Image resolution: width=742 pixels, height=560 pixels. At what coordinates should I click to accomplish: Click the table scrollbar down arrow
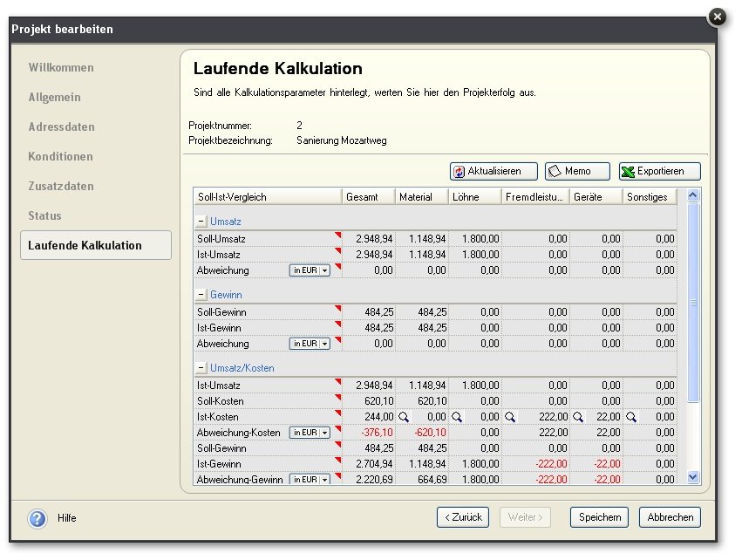(x=693, y=476)
